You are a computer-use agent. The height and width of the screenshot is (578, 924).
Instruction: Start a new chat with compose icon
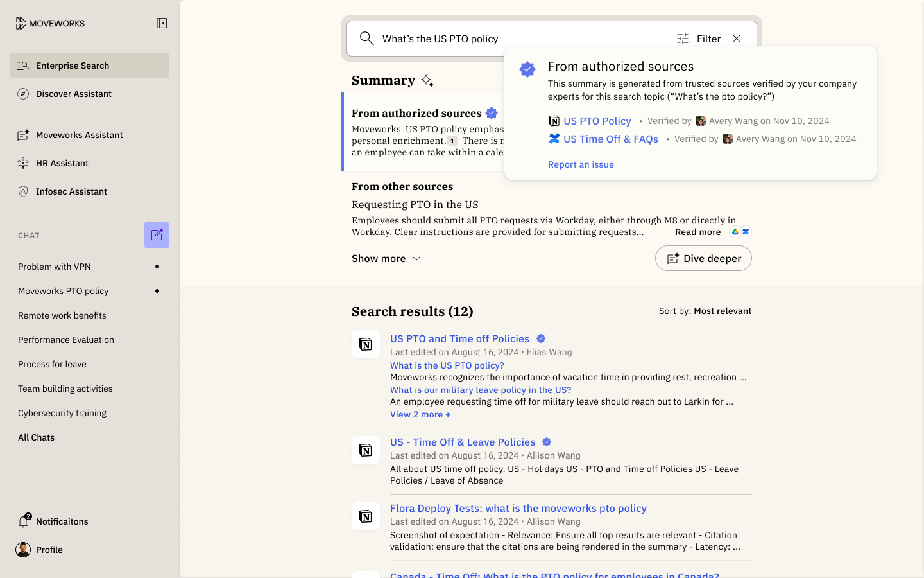pos(157,235)
